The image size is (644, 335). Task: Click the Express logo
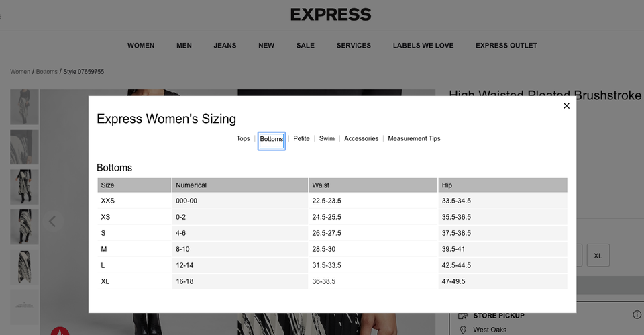(331, 14)
